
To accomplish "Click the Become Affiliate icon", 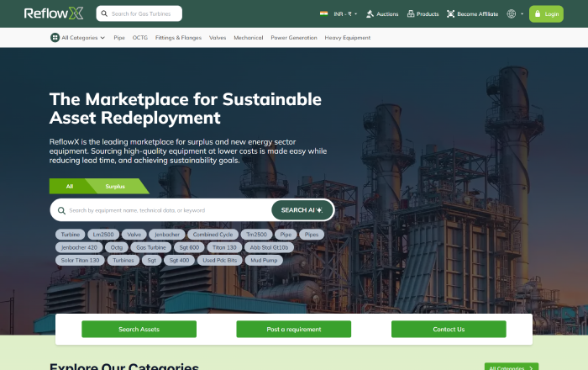I will [x=451, y=14].
